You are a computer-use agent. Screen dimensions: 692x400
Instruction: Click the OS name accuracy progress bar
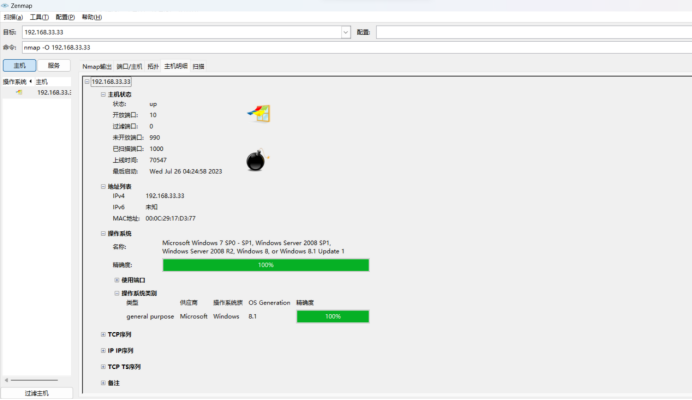tap(265, 265)
